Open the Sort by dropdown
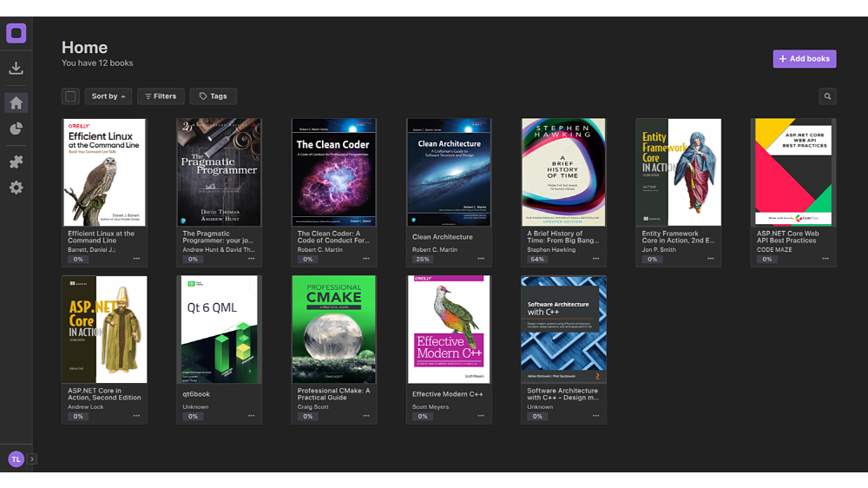The height and width of the screenshot is (488, 868). [108, 96]
